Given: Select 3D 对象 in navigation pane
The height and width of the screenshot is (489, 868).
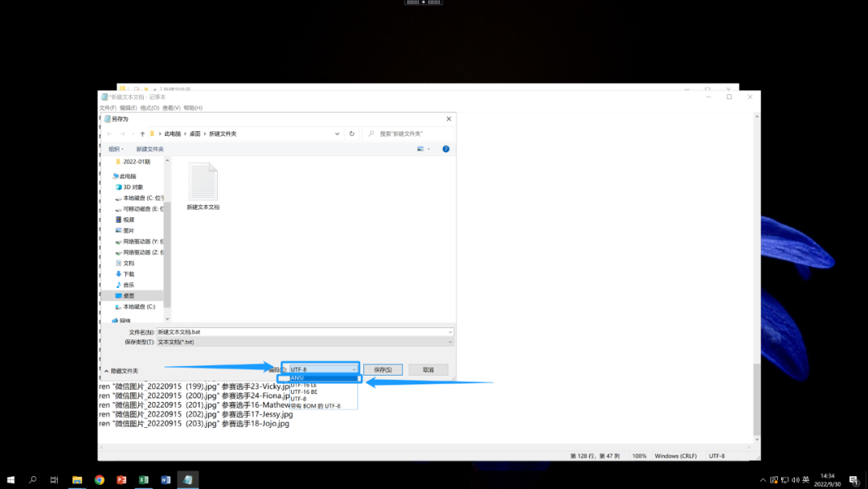Looking at the screenshot, I should pyautogui.click(x=133, y=187).
